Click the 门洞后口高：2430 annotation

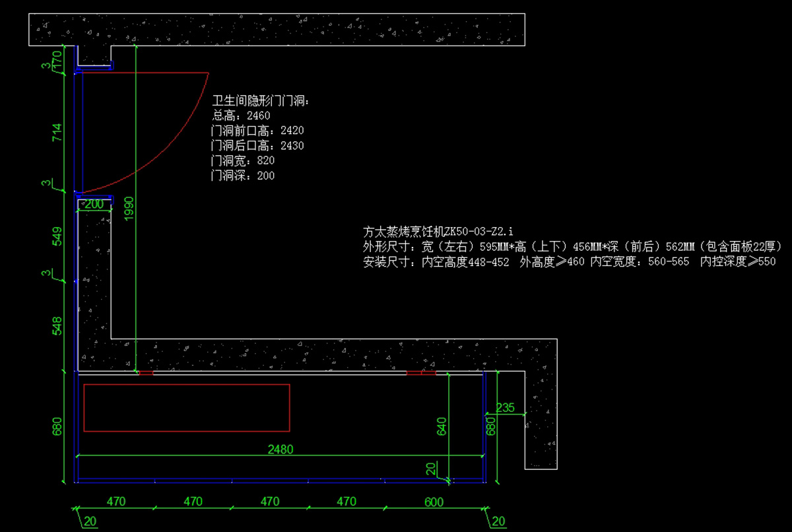257,145
